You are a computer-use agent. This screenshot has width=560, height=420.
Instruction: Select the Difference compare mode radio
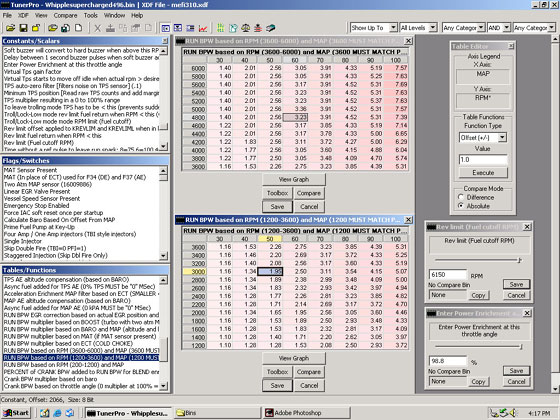click(460, 197)
